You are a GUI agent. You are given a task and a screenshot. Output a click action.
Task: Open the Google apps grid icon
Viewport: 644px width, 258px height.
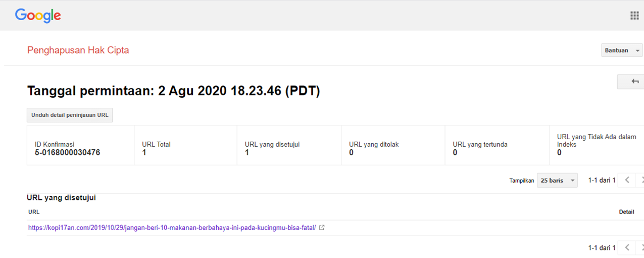[634, 16]
